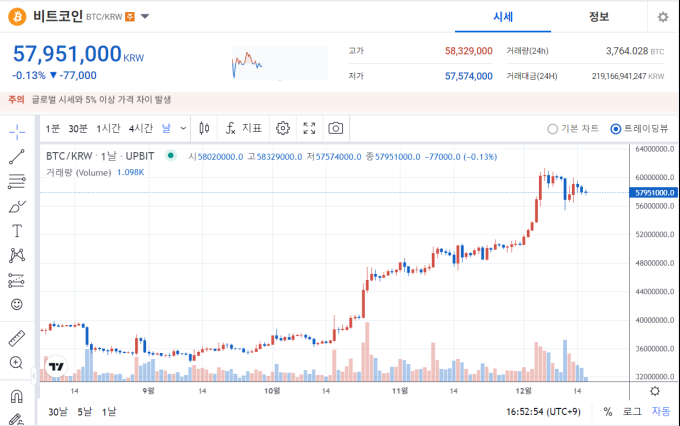Set the date range to 30날

coord(58,412)
